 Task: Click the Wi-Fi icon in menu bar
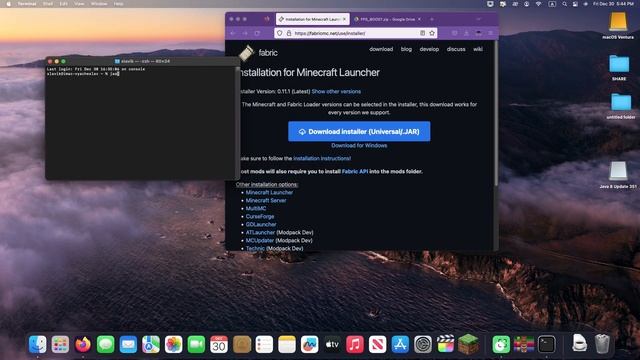point(539,4)
